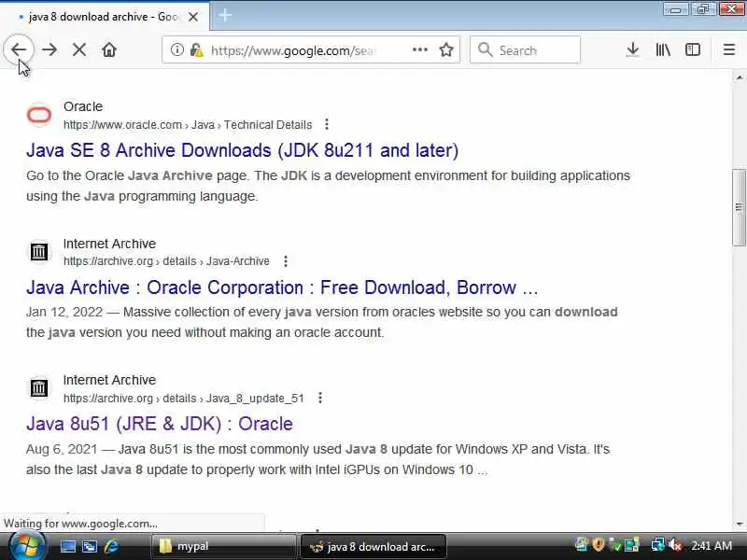Open options for Oracle result

coord(326,124)
